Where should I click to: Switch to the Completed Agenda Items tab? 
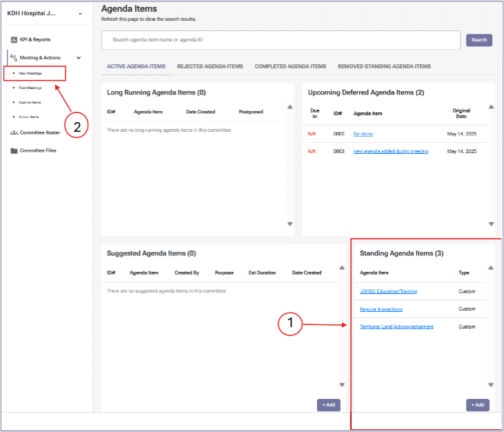[x=290, y=67]
